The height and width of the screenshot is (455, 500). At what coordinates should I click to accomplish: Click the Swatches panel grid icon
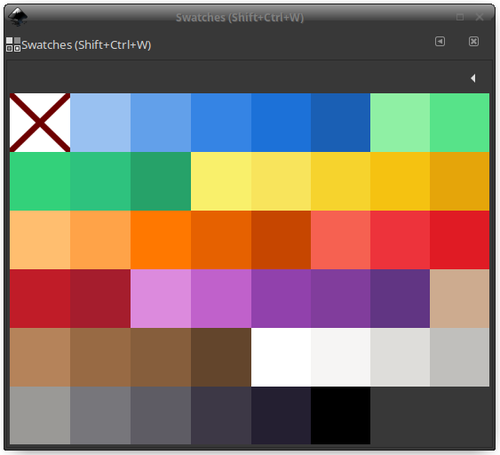click(x=13, y=44)
